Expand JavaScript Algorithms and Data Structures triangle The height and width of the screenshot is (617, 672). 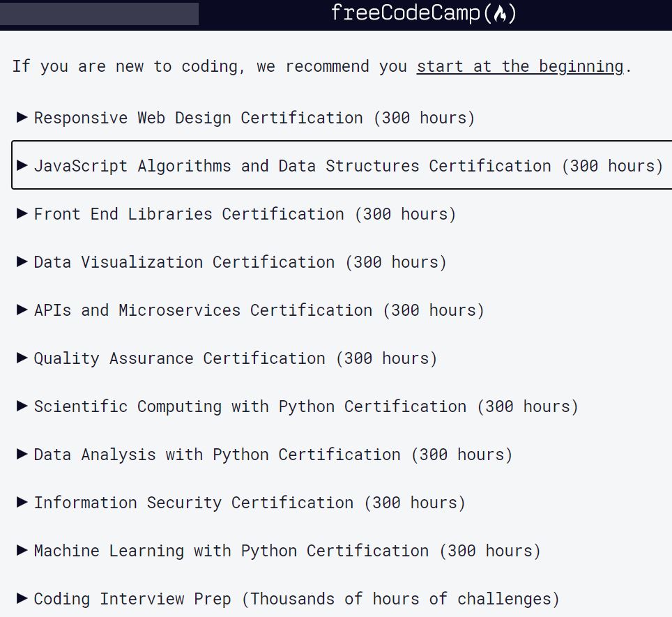22,165
